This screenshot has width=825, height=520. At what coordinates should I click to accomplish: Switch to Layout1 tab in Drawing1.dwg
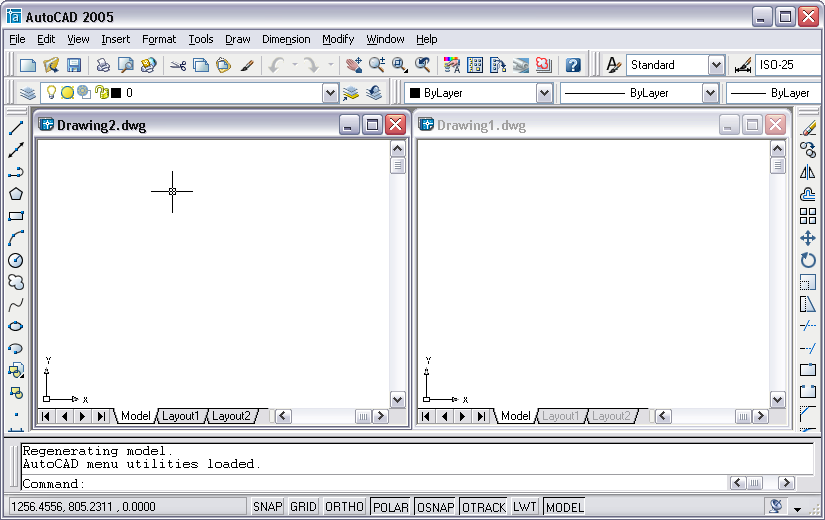point(560,416)
